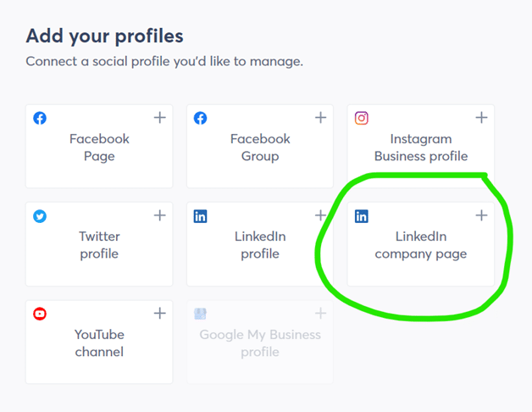Select the Twitter profile card label
The height and width of the screenshot is (412, 532).
tap(99, 245)
